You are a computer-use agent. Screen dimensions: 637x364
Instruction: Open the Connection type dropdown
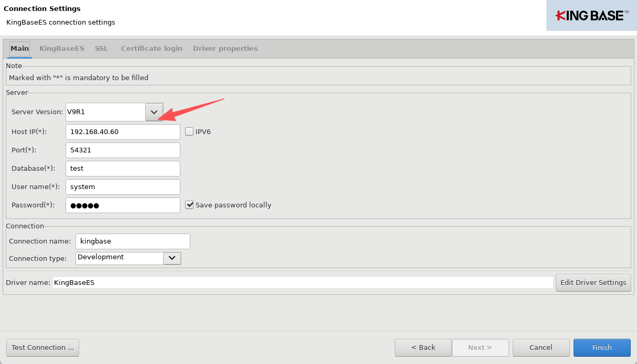pos(172,258)
